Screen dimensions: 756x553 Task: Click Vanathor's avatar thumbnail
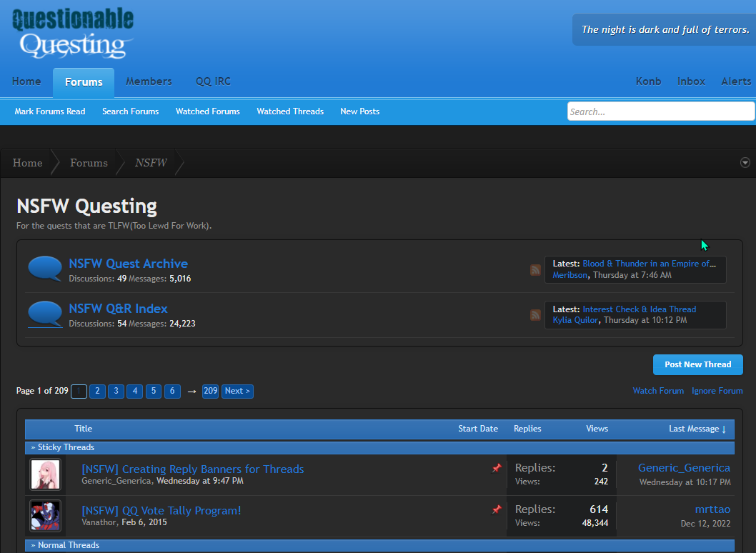pos(46,516)
